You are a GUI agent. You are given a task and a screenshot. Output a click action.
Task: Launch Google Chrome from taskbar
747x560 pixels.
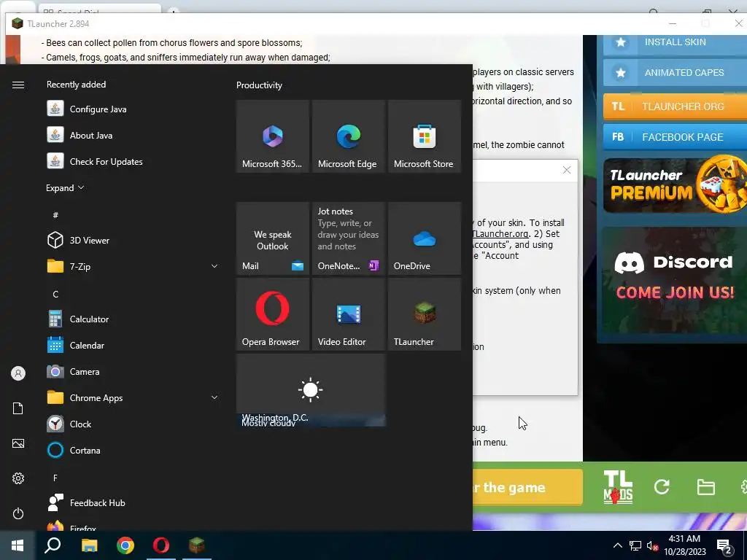(125, 545)
